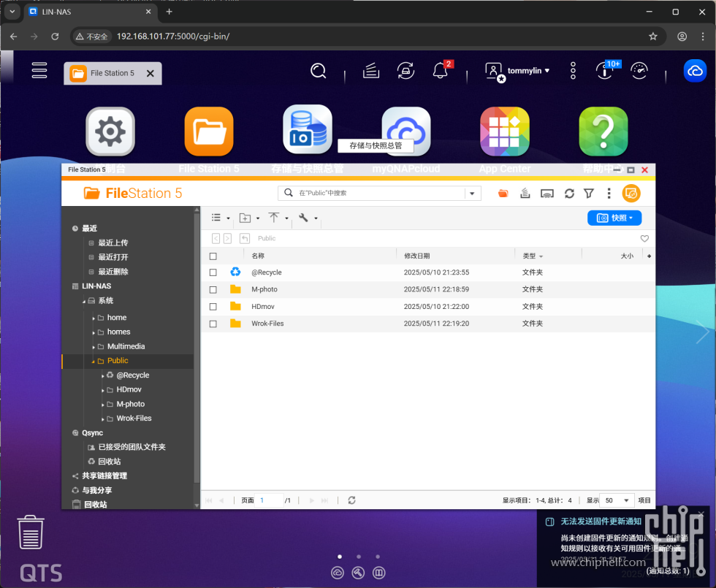Click the blue cloud icon in top bar
This screenshot has height=588, width=716.
coord(695,71)
